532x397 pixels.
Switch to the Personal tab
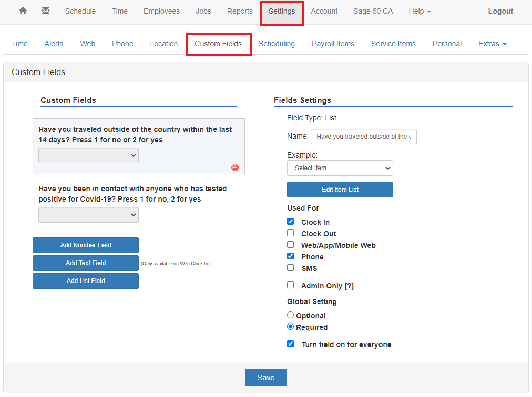pos(447,44)
